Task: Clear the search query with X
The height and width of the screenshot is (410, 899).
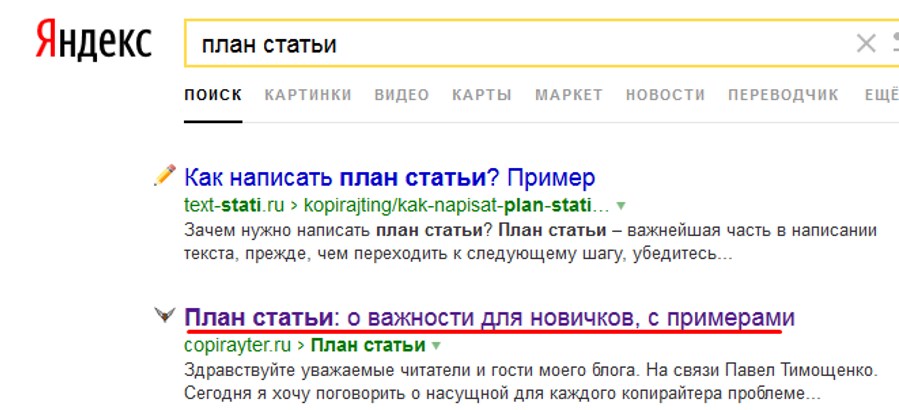Action: [x=866, y=44]
